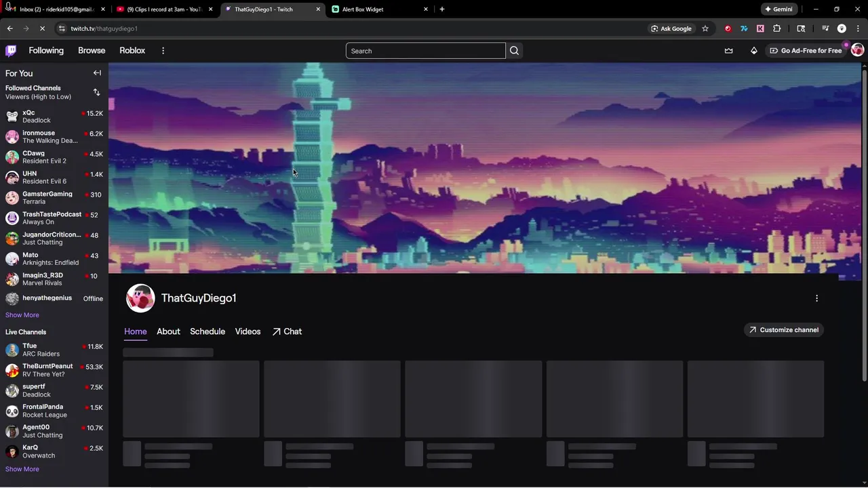Open the 7TV extension icon

click(744, 28)
